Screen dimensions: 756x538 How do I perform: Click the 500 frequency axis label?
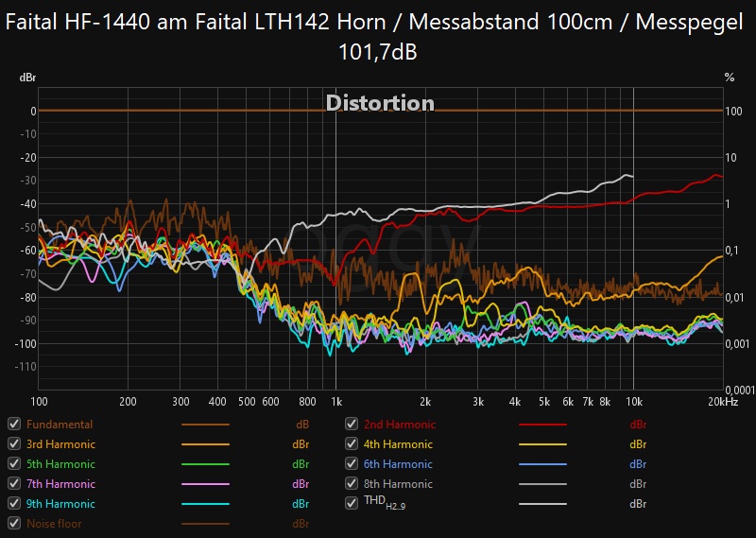pos(247,402)
